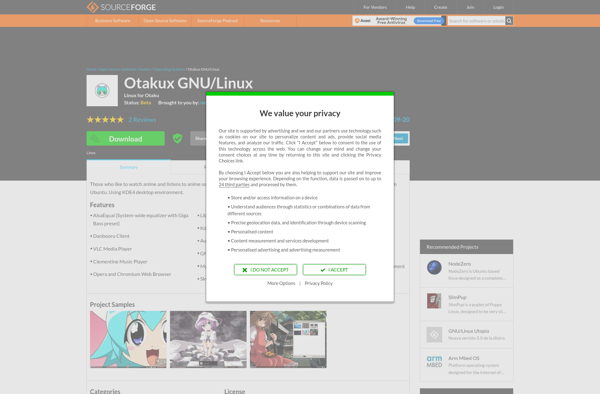The image size is (600, 394).
Task: Click the GNU/Linux Utopia project title
Action: click(468, 331)
